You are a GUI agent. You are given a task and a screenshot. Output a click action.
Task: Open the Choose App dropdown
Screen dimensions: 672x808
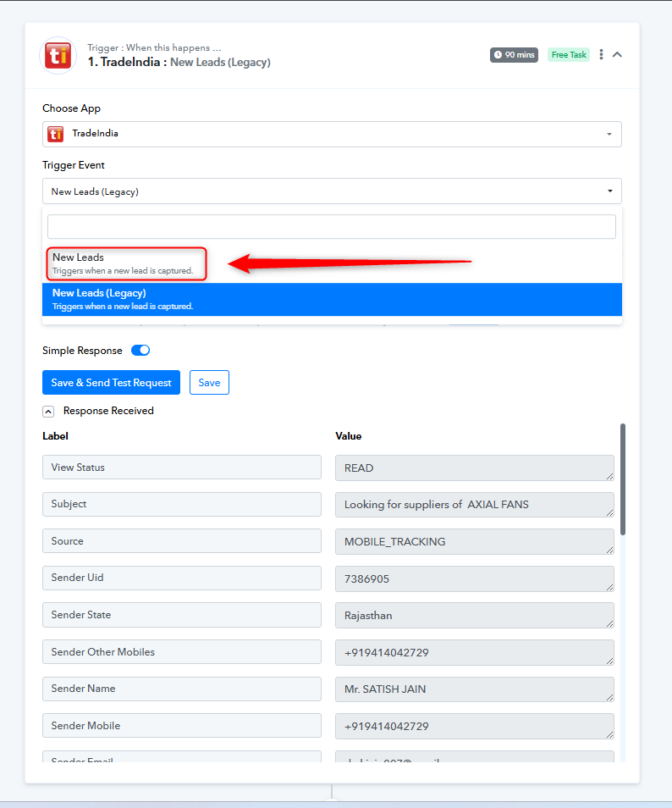[x=332, y=134]
